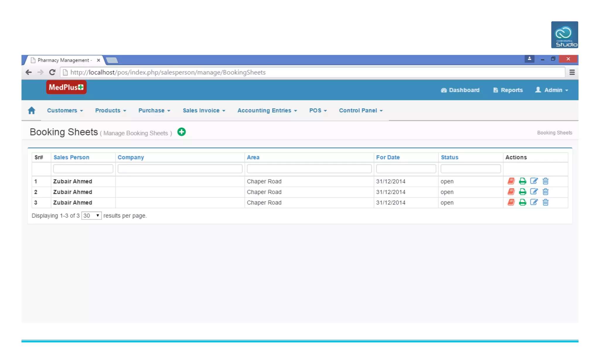Open the Reports link
Screen dimensions: 600x364
click(508, 90)
